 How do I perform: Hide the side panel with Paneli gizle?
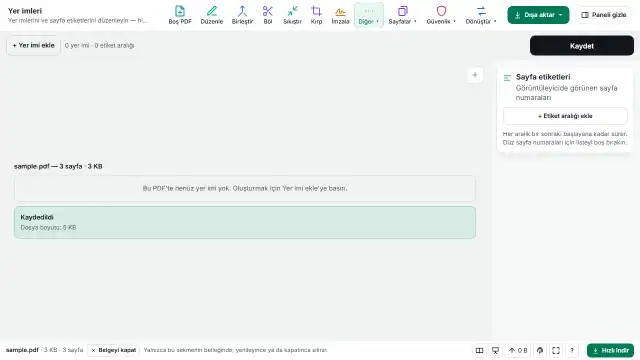(604, 15)
